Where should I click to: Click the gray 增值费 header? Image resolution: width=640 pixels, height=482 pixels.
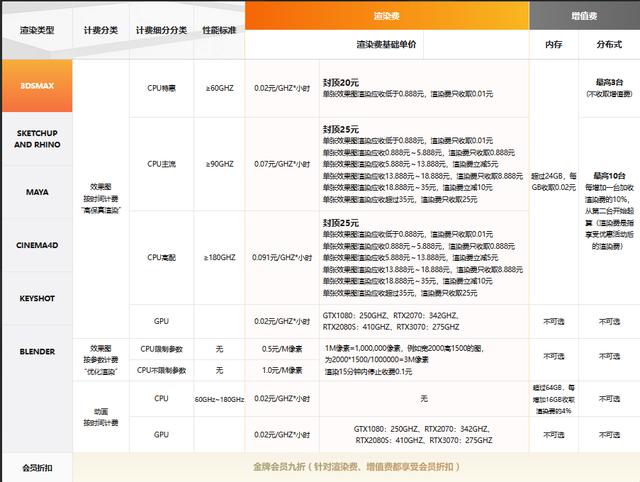pos(584,16)
